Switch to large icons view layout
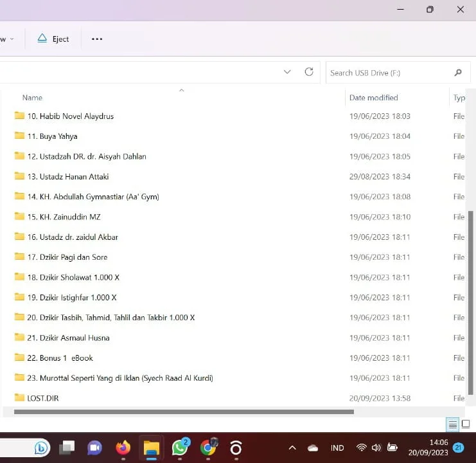 coord(466,424)
